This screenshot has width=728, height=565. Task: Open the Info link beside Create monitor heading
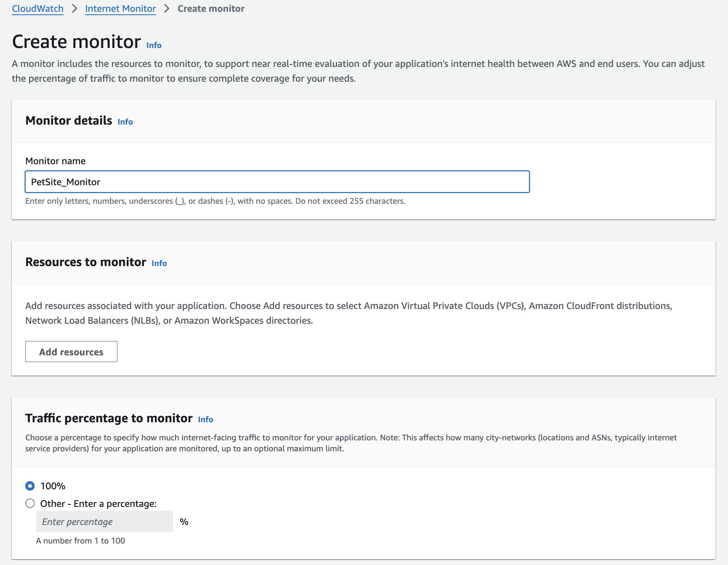[153, 45]
